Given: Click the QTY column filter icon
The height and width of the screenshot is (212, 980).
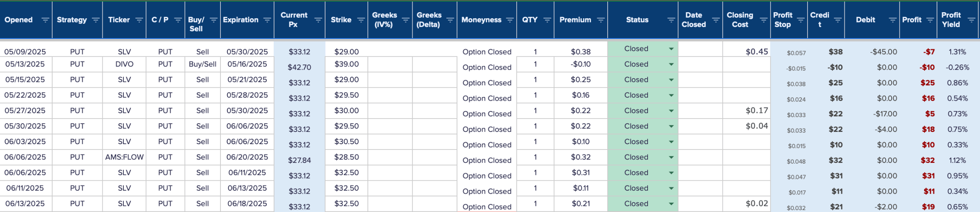Looking at the screenshot, I should click(x=547, y=20).
